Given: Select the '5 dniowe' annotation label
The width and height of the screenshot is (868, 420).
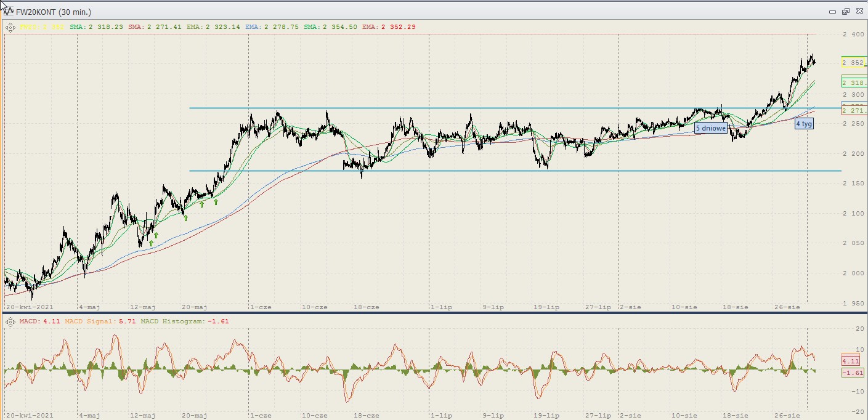Looking at the screenshot, I should tap(710, 128).
